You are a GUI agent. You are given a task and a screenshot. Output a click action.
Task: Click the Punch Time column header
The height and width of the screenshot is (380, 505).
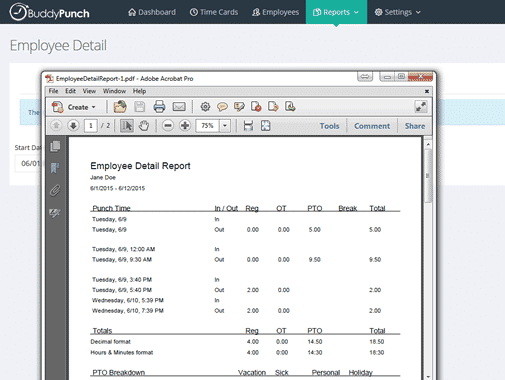[x=111, y=208]
